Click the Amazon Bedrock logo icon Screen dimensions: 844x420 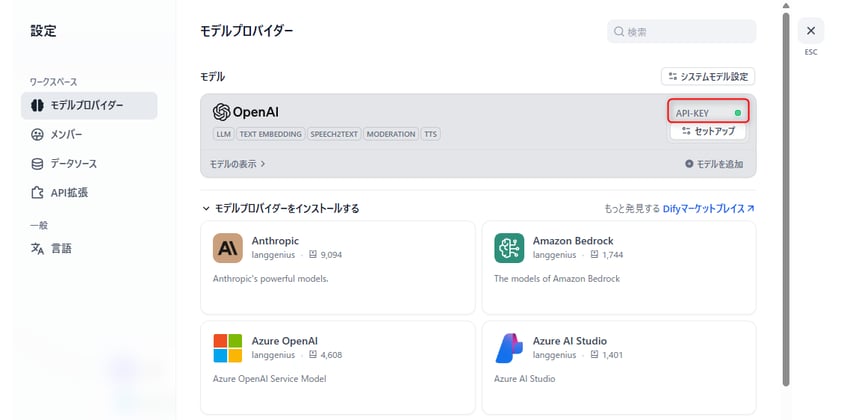[x=509, y=248]
